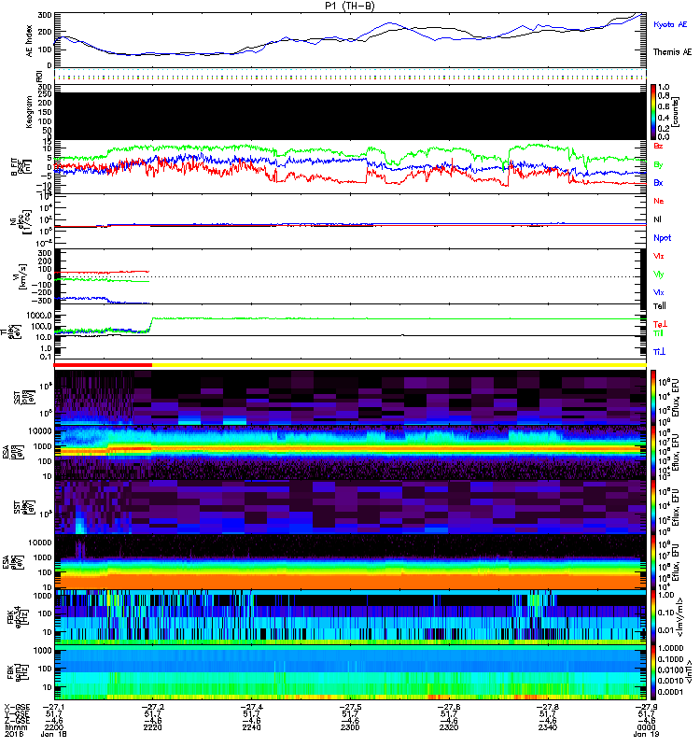Click the FBK mV/m colorbar
The height and width of the screenshot is (747, 700).
pos(652,618)
